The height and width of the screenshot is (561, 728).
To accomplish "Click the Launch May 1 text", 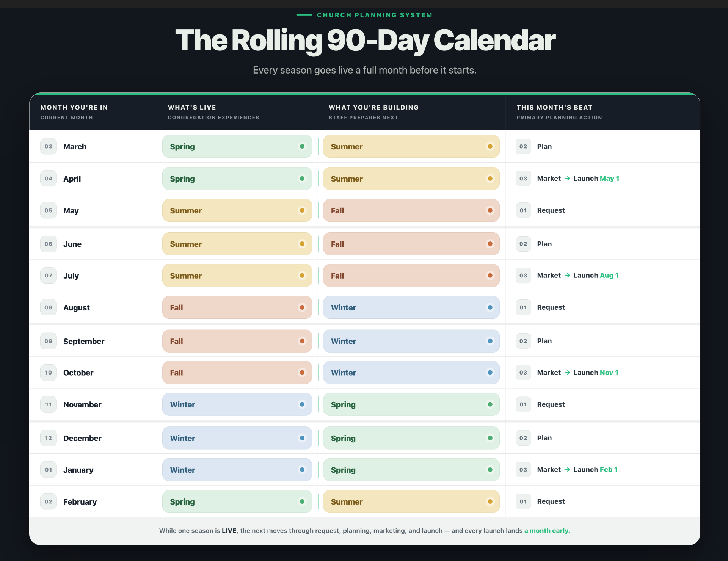I will pos(596,179).
